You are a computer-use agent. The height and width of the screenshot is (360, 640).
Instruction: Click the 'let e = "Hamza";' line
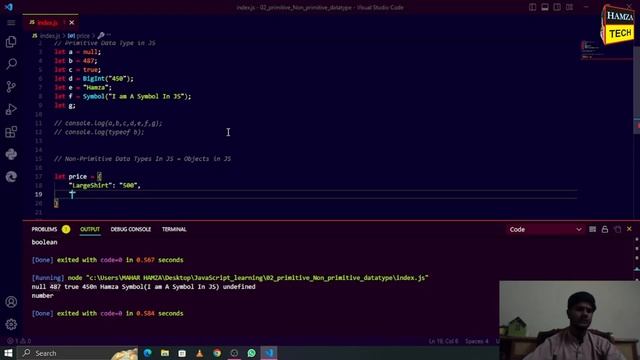click(x=83, y=87)
